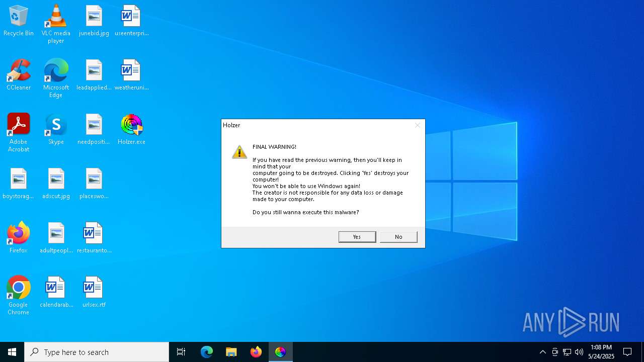Click the warning triangle icon in dialog
The width and height of the screenshot is (644, 362).
(x=239, y=151)
